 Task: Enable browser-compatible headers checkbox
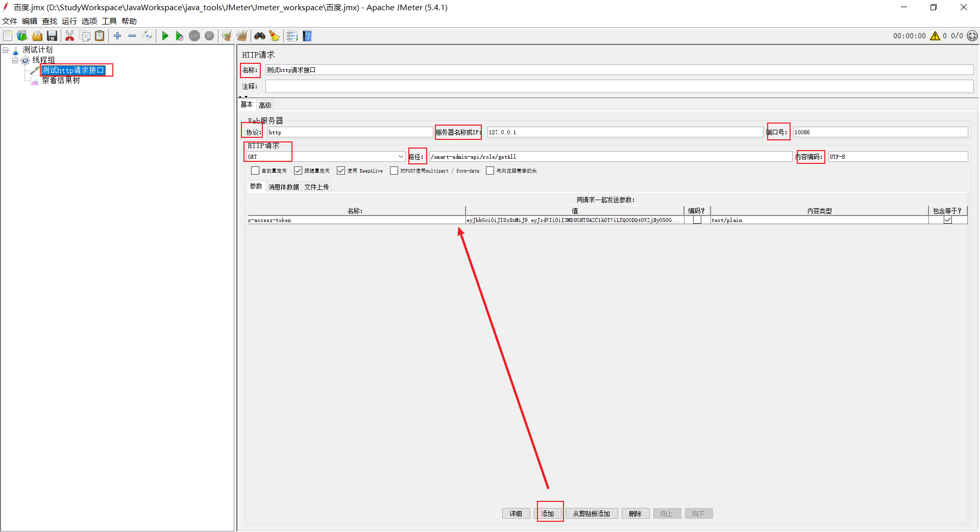(490, 171)
